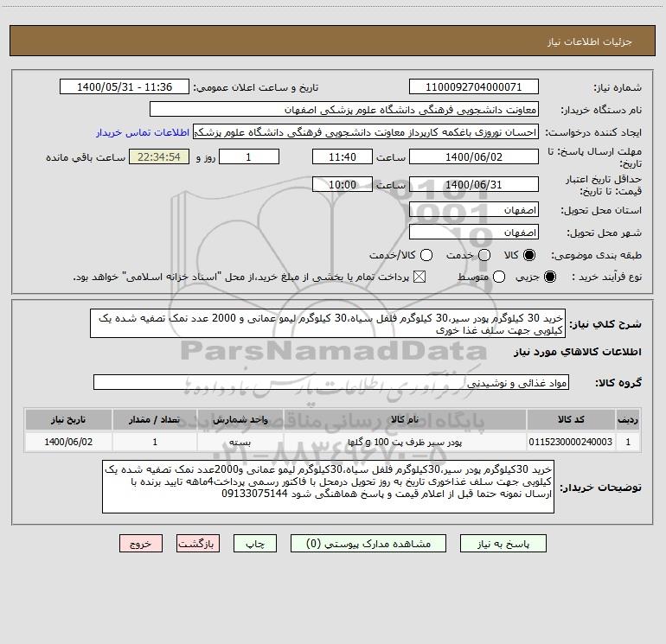Select the کالا radio button
666x644 pixels.
(529, 255)
